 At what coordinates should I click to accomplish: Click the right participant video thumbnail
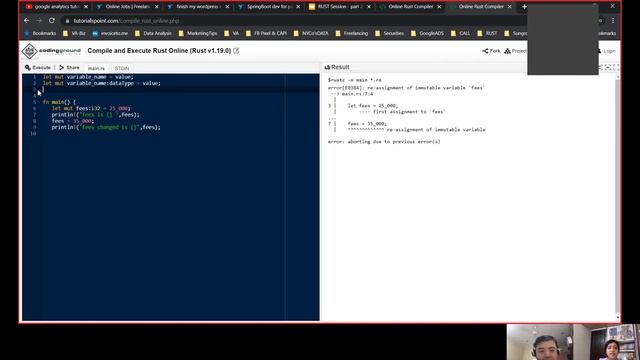click(607, 342)
